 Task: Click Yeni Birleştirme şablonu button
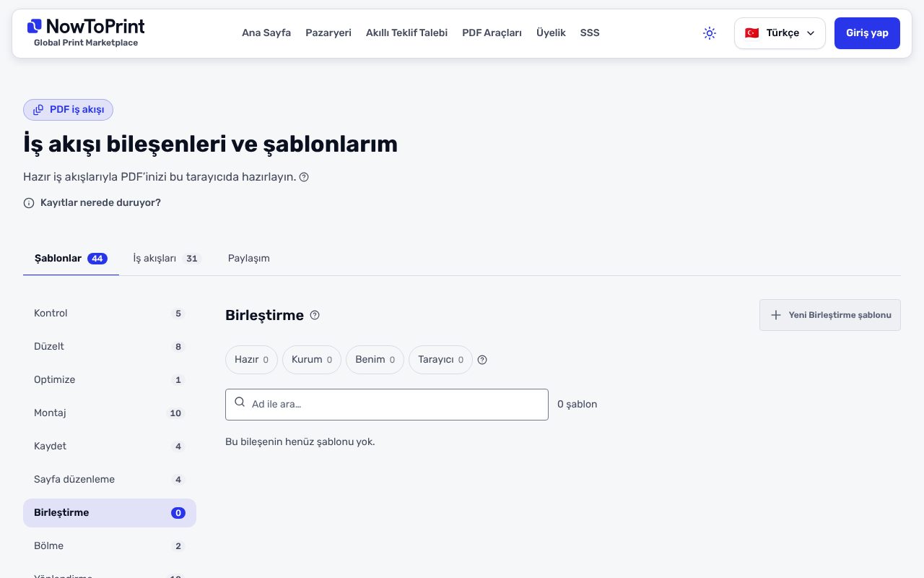coord(830,315)
